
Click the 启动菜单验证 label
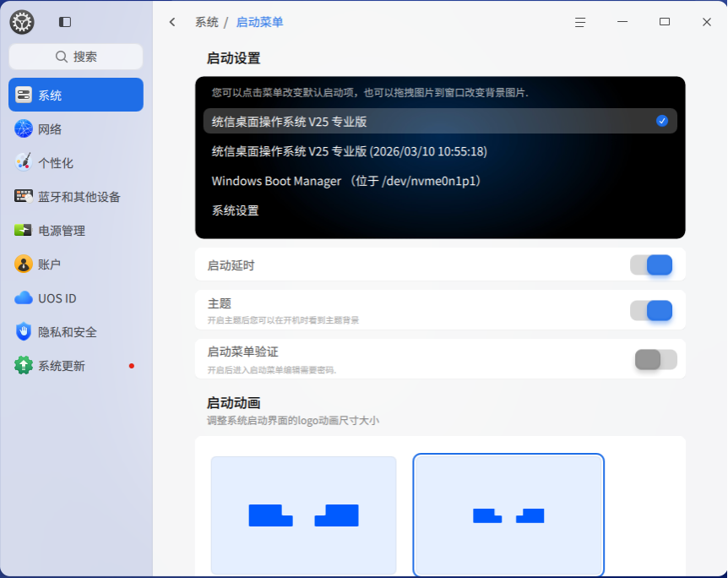point(242,352)
